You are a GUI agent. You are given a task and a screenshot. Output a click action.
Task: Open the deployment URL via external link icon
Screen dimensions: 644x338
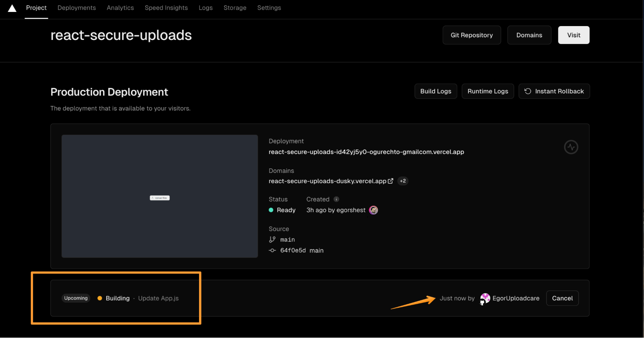tap(391, 181)
